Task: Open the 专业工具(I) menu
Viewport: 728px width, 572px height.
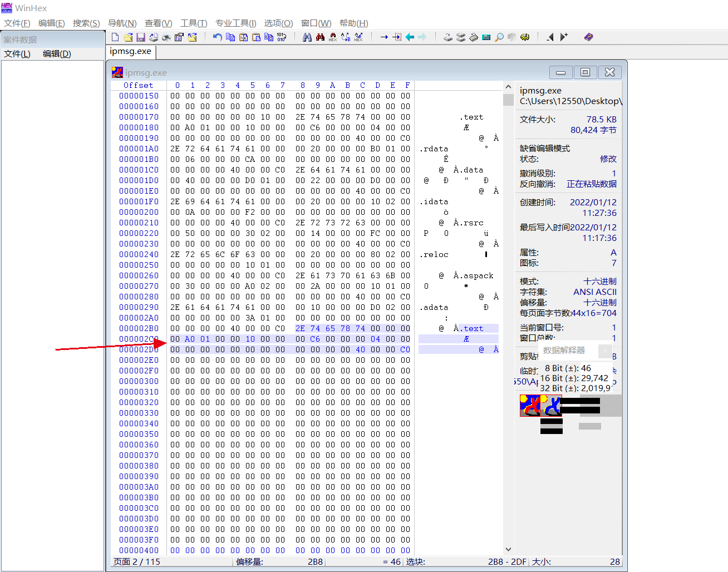Action: coord(235,23)
